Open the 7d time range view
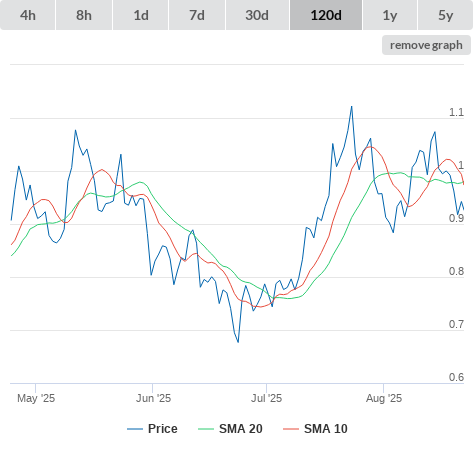Image resolution: width=474 pixels, height=455 pixels. click(197, 15)
